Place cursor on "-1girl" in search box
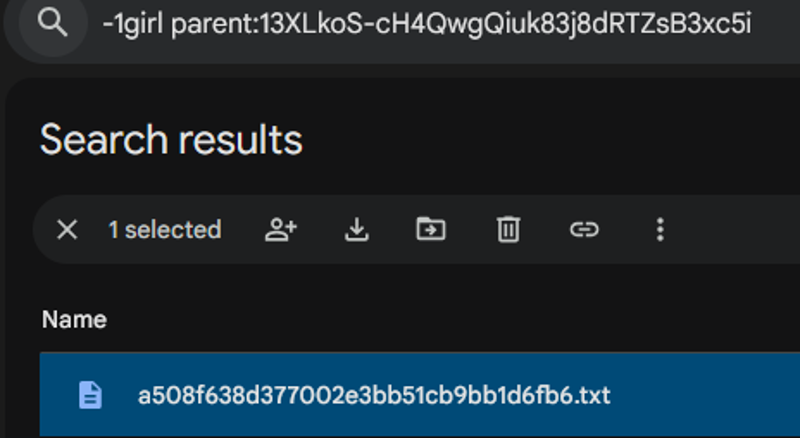The height and width of the screenshot is (438, 800). point(132,24)
